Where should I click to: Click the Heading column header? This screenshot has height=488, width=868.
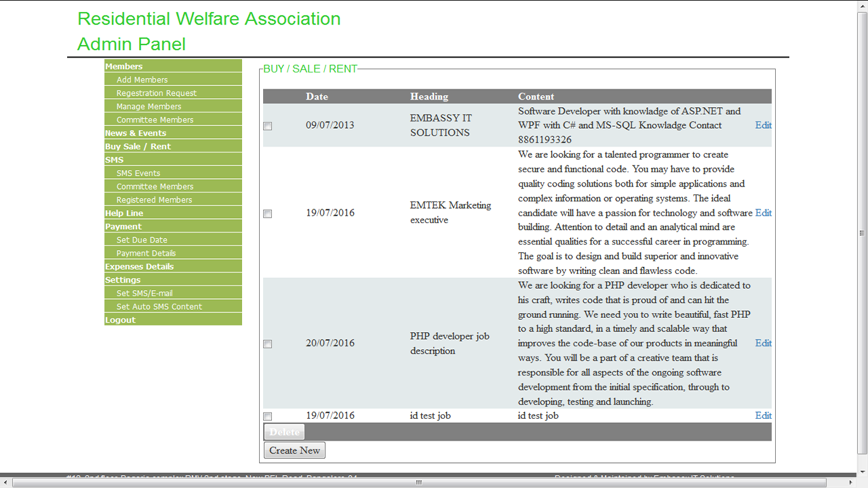click(x=429, y=97)
